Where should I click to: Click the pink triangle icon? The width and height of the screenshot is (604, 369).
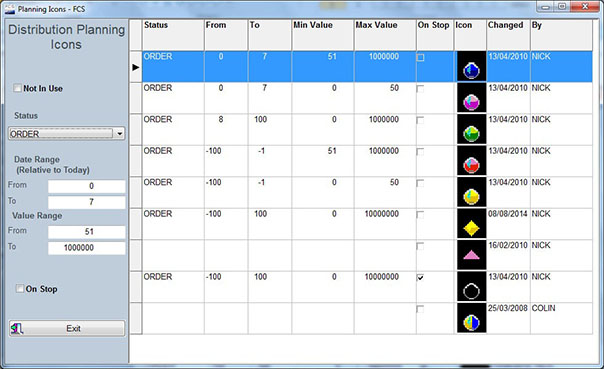point(471,255)
